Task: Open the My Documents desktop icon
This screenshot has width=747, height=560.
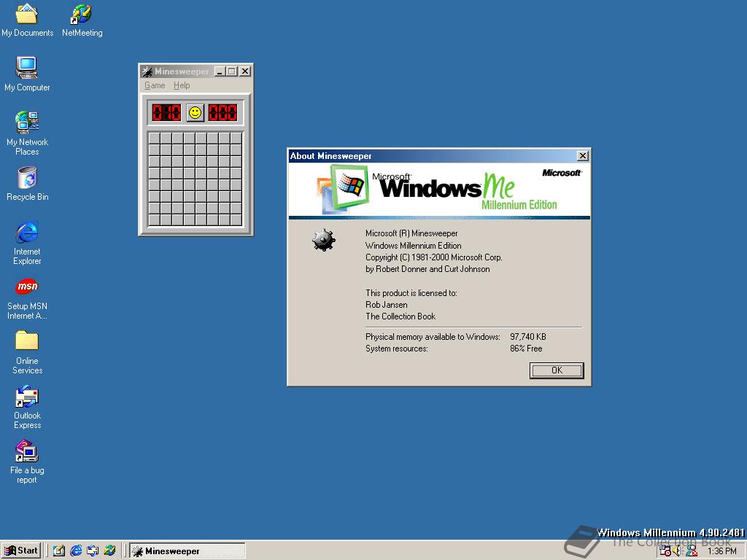Action: [27, 19]
